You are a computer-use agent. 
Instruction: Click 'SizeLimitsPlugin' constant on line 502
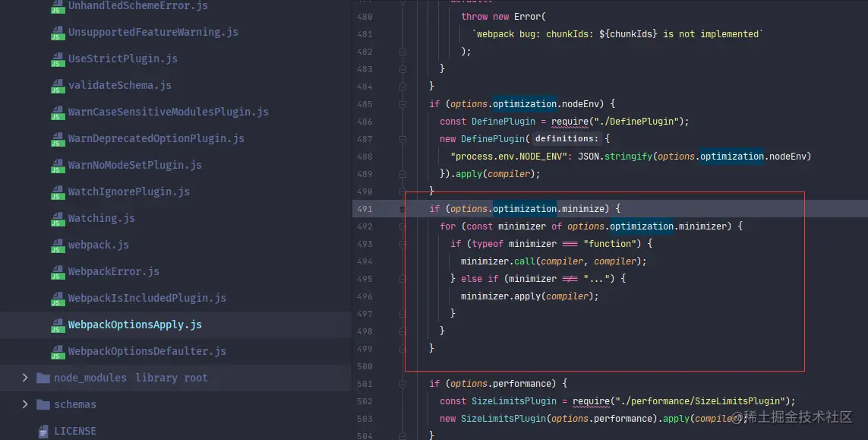point(513,401)
